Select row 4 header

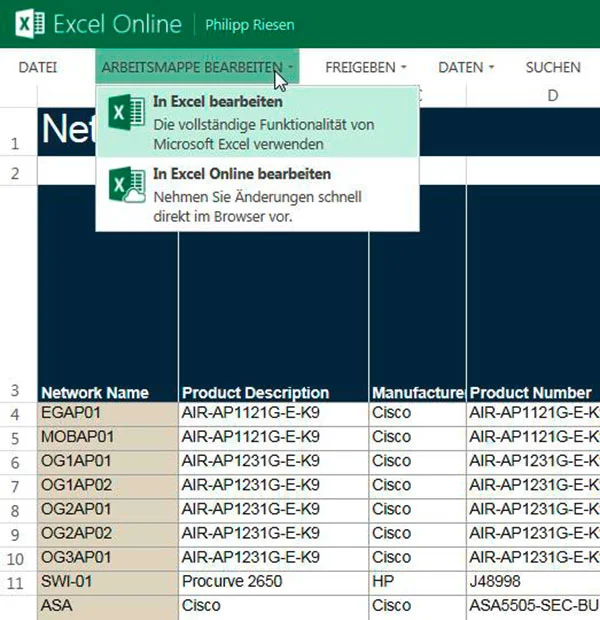pos(18,415)
